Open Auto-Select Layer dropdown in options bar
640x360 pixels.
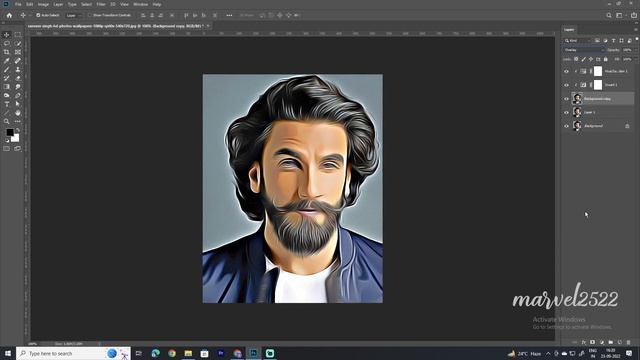click(73, 16)
